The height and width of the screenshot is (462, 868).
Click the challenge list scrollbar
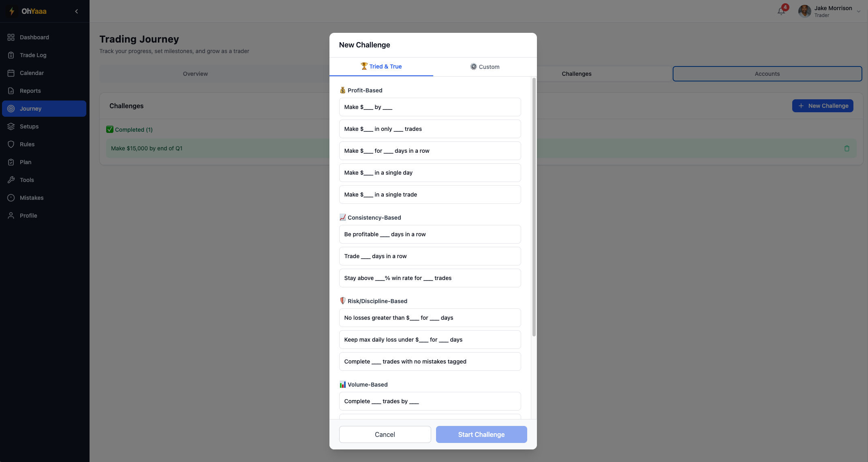pos(534,207)
